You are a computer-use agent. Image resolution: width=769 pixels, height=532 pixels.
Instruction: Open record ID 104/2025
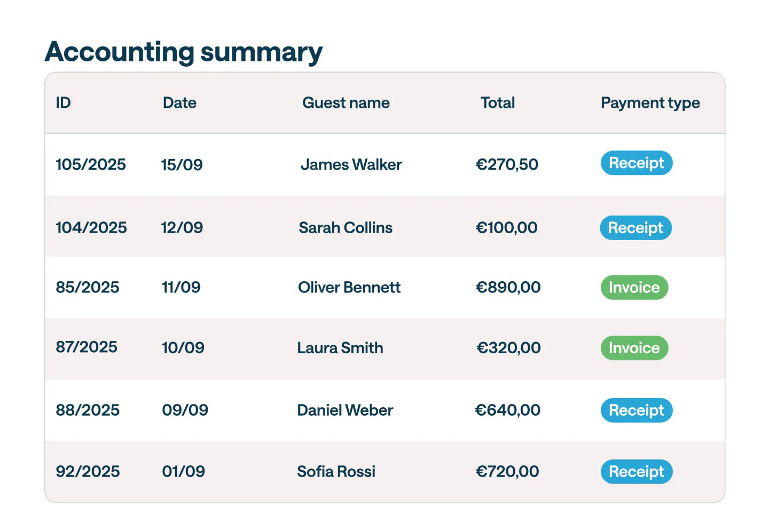tap(91, 228)
